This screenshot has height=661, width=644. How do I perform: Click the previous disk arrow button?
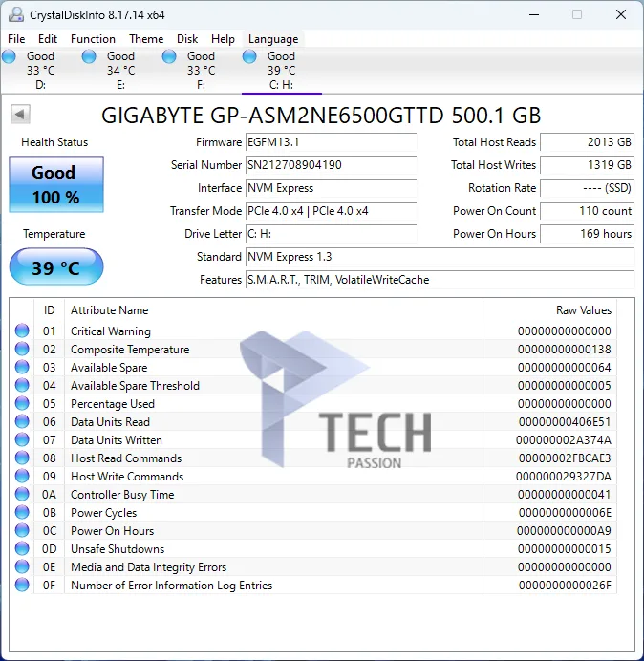point(20,114)
